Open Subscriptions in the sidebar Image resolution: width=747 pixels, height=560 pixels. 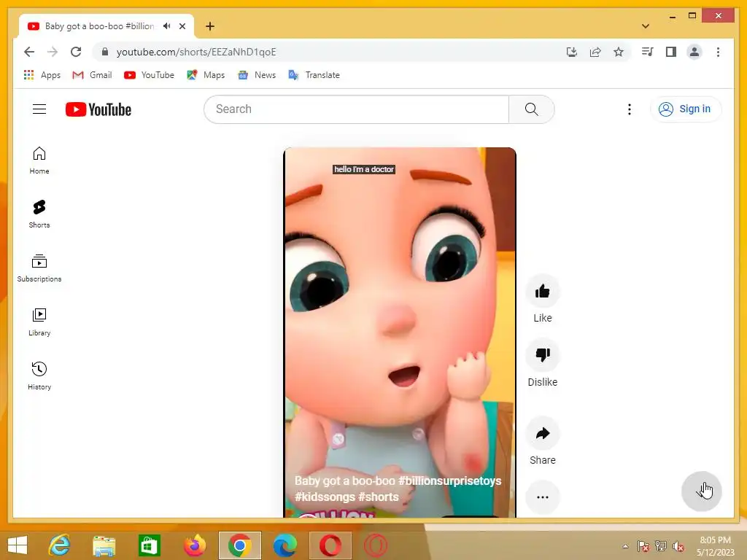point(39,268)
